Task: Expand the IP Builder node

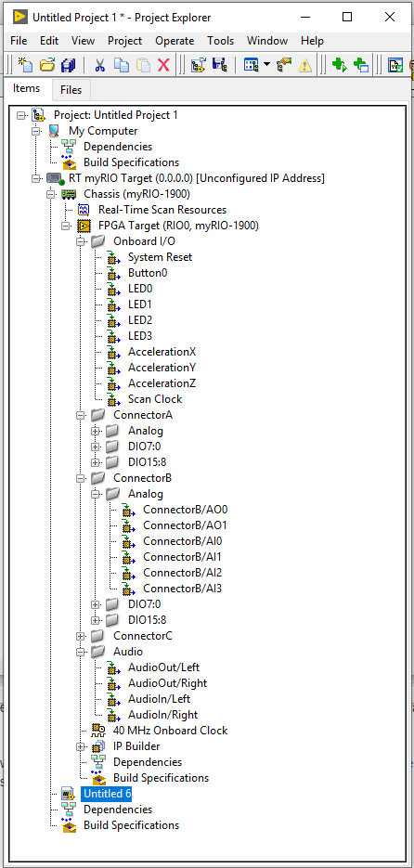Action: (x=81, y=746)
